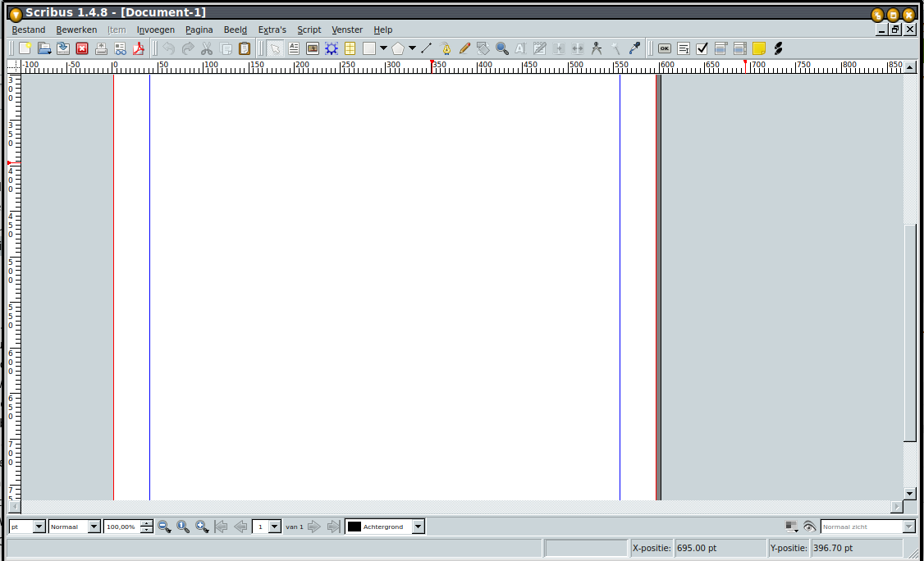Open the Help menu

pyautogui.click(x=382, y=30)
